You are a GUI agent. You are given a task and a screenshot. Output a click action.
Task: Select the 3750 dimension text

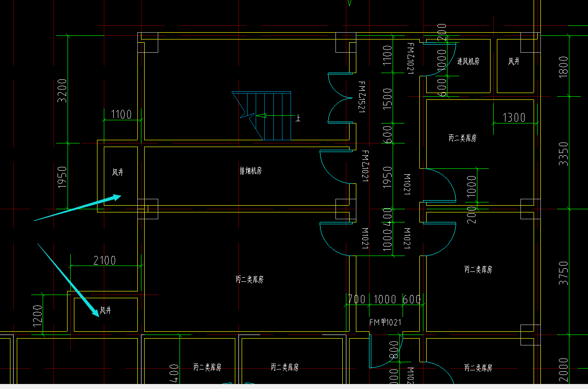click(x=564, y=273)
